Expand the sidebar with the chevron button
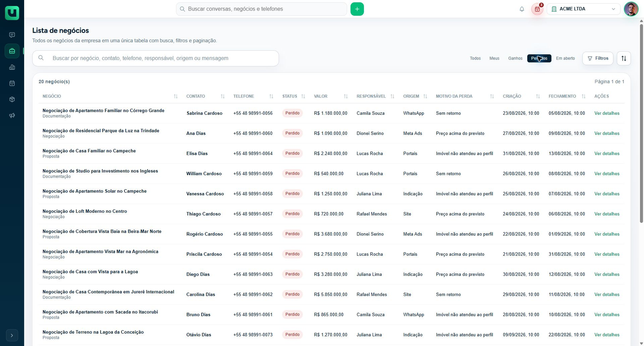Viewport: 644px width, 346px height. tap(12, 335)
